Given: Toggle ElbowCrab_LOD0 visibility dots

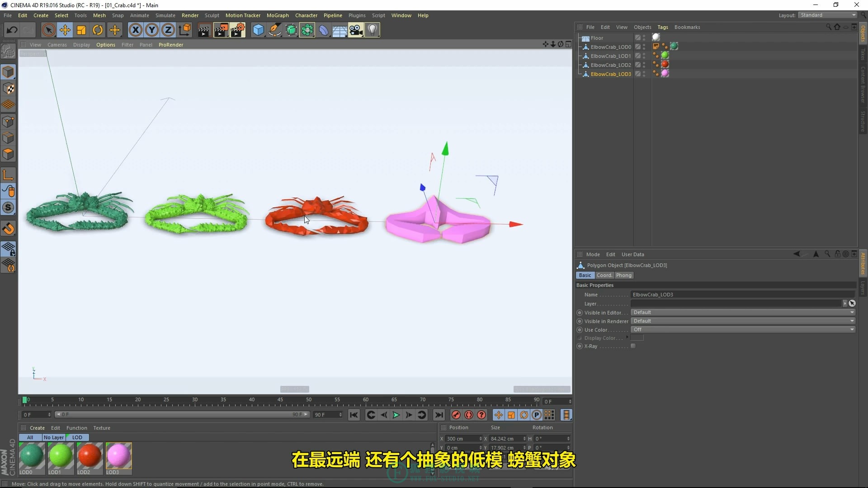Looking at the screenshot, I should pos(644,47).
